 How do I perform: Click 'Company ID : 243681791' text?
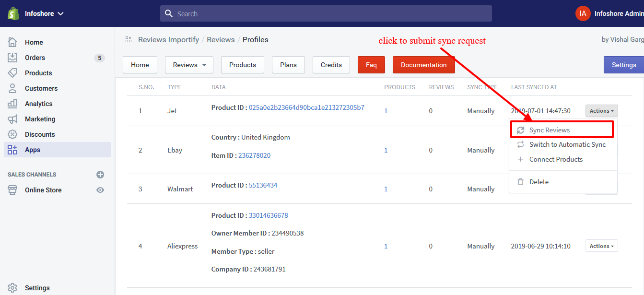tap(248, 269)
